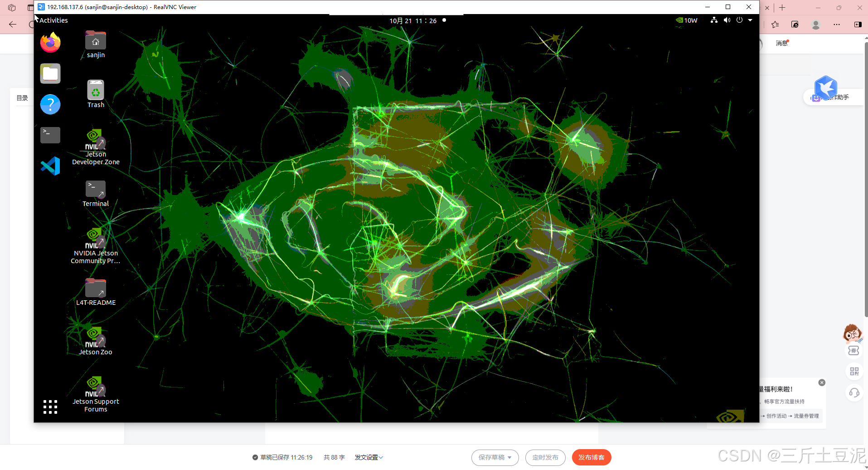Image resolution: width=868 pixels, height=470 pixels.
Task: Open the Trash desktop icon
Action: [x=96, y=94]
